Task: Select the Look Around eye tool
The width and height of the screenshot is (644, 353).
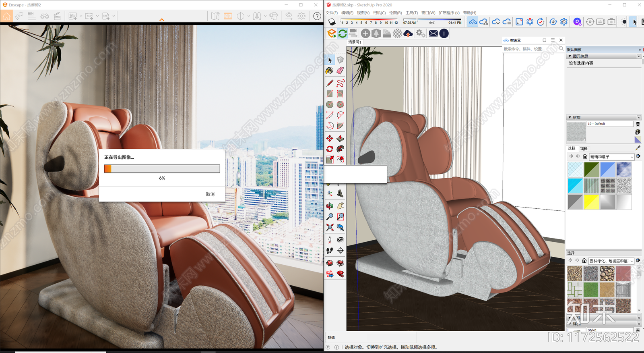Action: [340, 240]
